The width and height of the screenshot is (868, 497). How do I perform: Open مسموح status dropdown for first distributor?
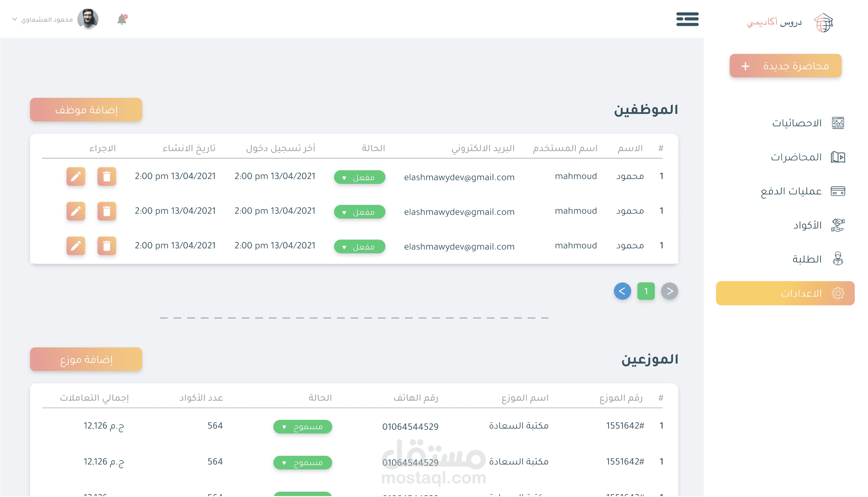[x=302, y=427]
